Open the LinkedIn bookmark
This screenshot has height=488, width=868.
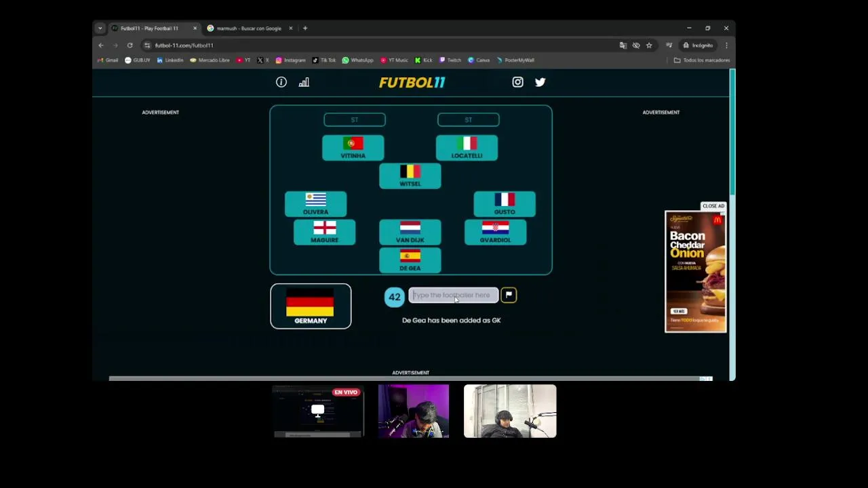click(170, 60)
